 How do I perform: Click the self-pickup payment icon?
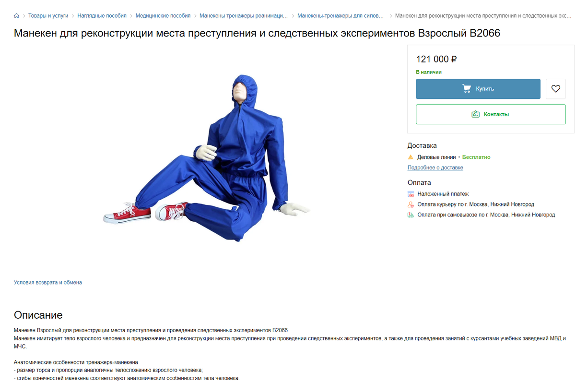(411, 215)
